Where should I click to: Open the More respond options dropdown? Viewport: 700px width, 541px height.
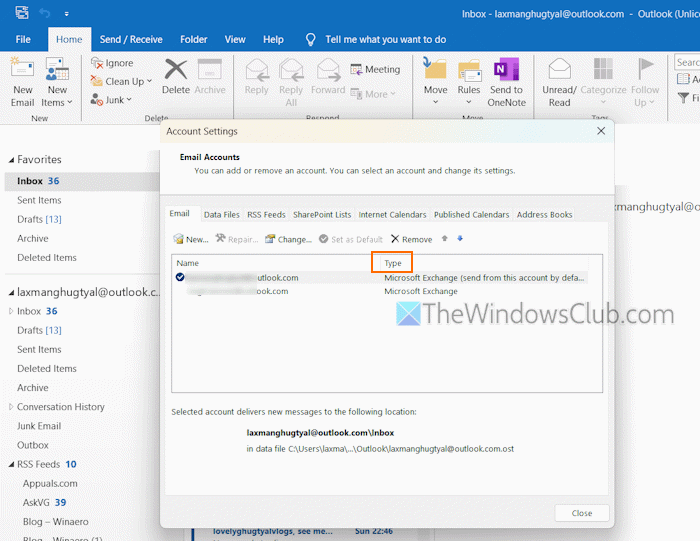pyautogui.click(x=373, y=94)
